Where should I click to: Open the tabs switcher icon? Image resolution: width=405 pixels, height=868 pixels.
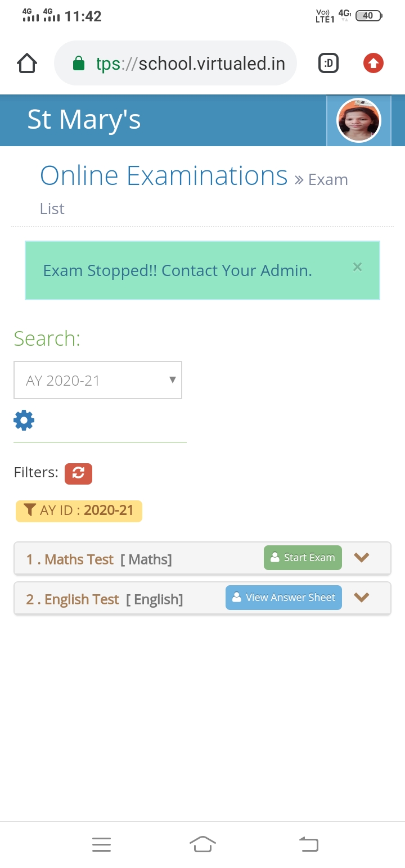[x=328, y=64]
